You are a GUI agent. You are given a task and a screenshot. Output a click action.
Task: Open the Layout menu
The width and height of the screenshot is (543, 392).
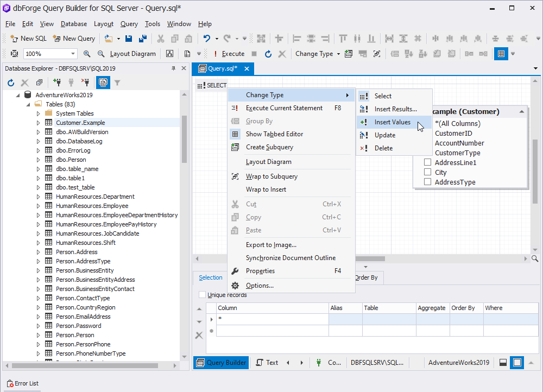[104, 24]
